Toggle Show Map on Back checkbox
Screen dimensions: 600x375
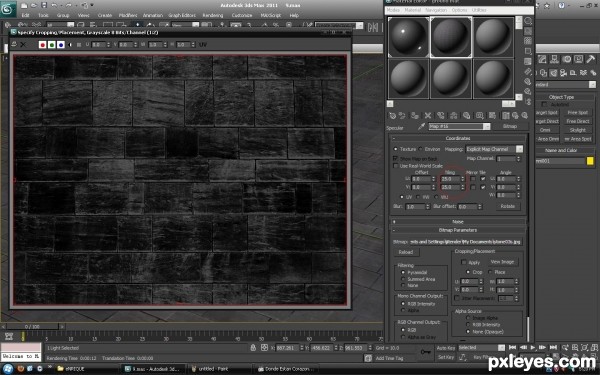pos(396,158)
